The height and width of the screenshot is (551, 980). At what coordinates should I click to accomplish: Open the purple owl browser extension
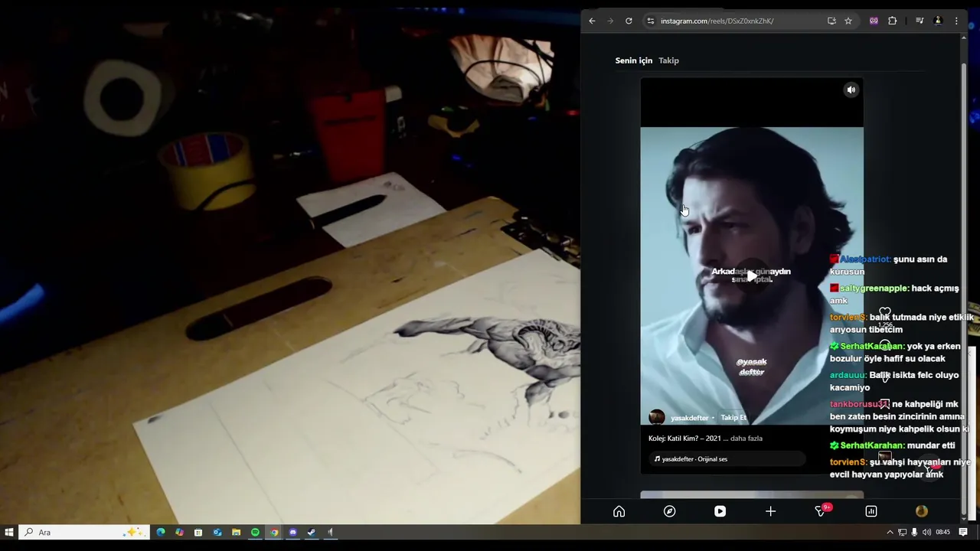874,21
